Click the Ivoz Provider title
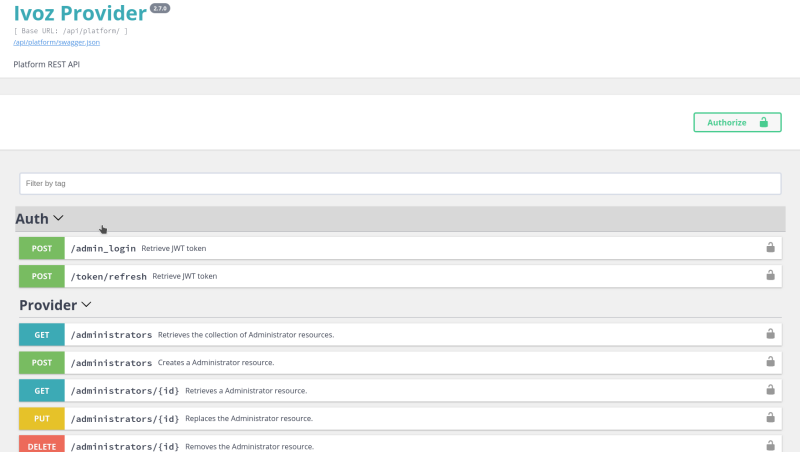 tap(80, 13)
